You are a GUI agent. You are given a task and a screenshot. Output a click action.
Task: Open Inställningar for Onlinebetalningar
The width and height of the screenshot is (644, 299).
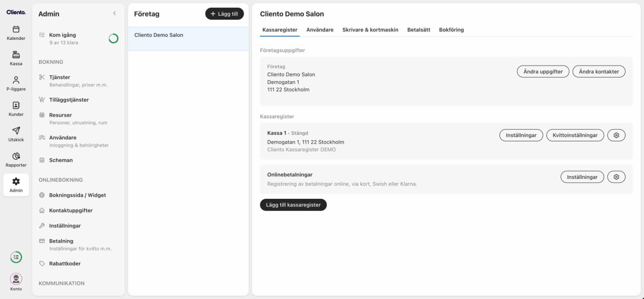tap(582, 177)
